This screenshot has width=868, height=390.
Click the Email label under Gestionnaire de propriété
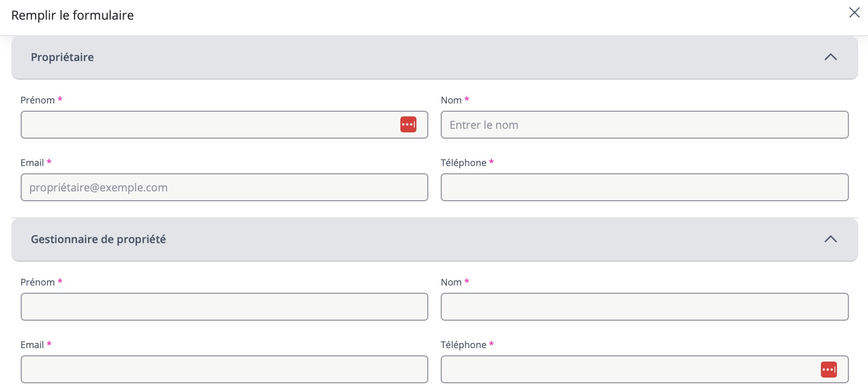click(32, 345)
